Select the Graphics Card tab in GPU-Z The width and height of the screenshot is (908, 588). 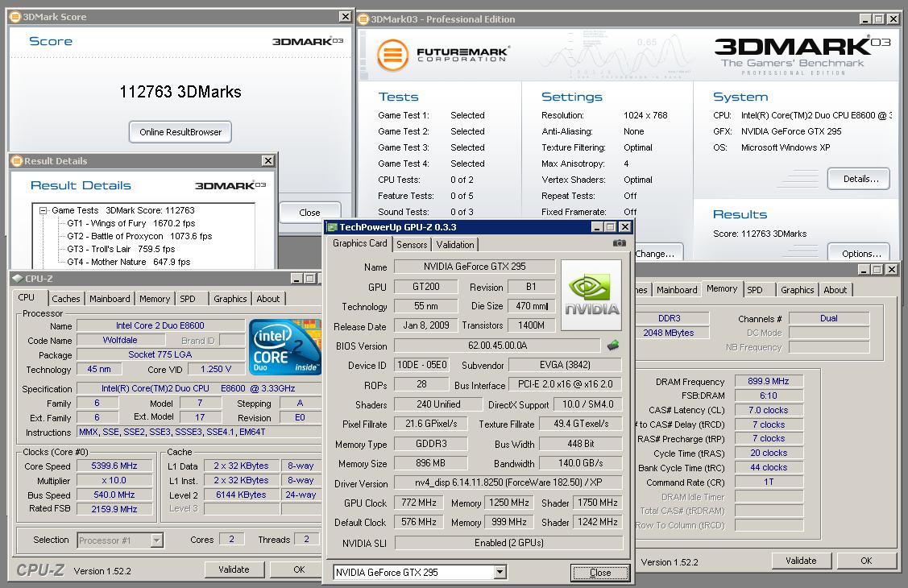click(359, 243)
